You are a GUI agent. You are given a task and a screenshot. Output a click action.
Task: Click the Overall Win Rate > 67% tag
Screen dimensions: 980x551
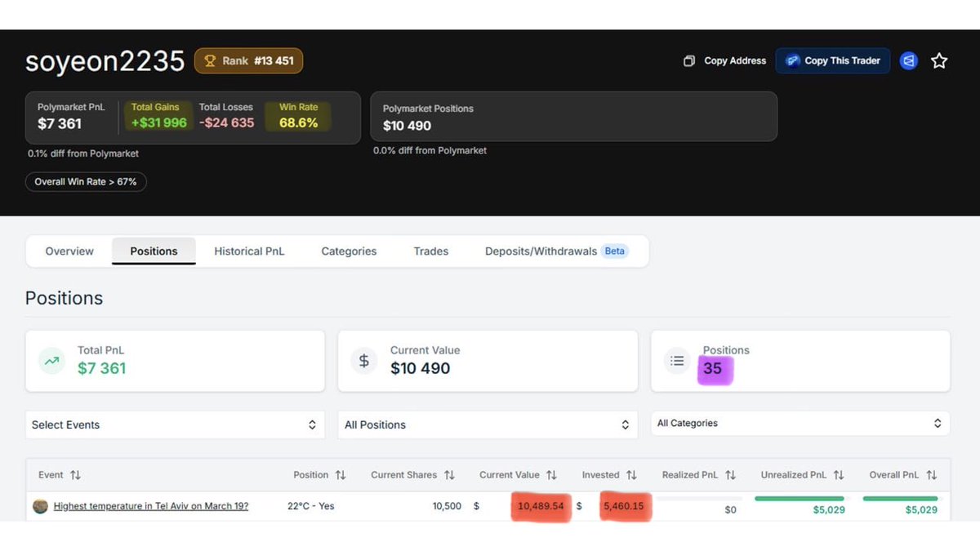pyautogui.click(x=86, y=181)
